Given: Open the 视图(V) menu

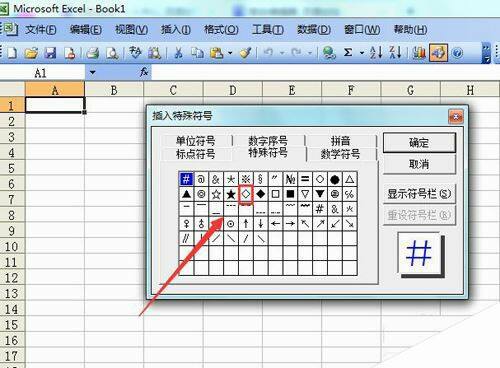Looking at the screenshot, I should (x=131, y=30).
